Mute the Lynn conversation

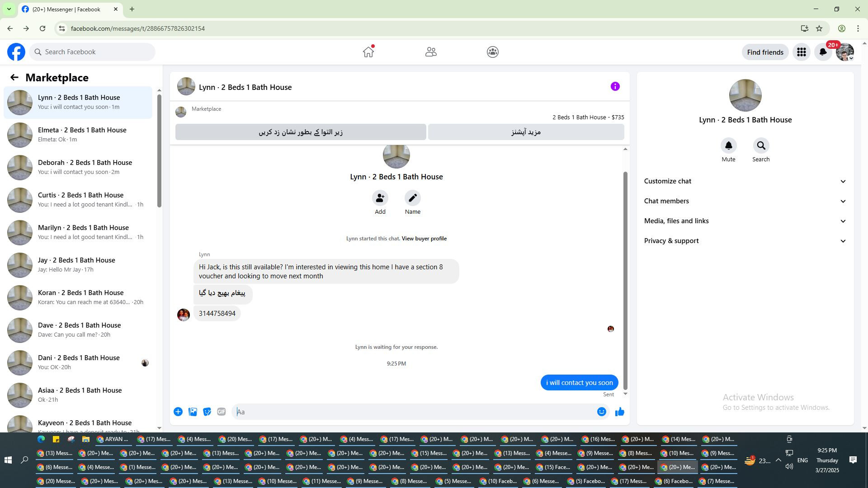point(729,145)
